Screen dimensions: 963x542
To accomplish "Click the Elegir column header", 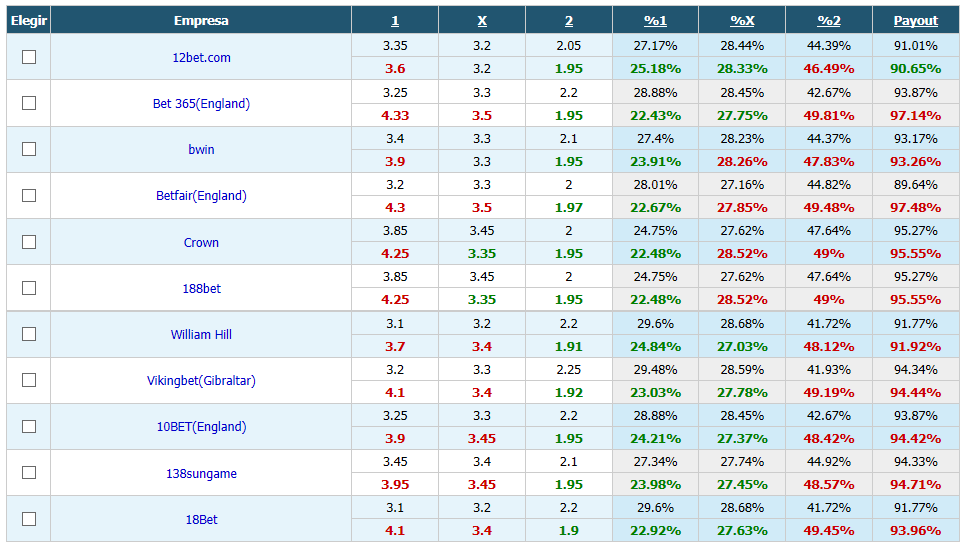I will coord(29,21).
